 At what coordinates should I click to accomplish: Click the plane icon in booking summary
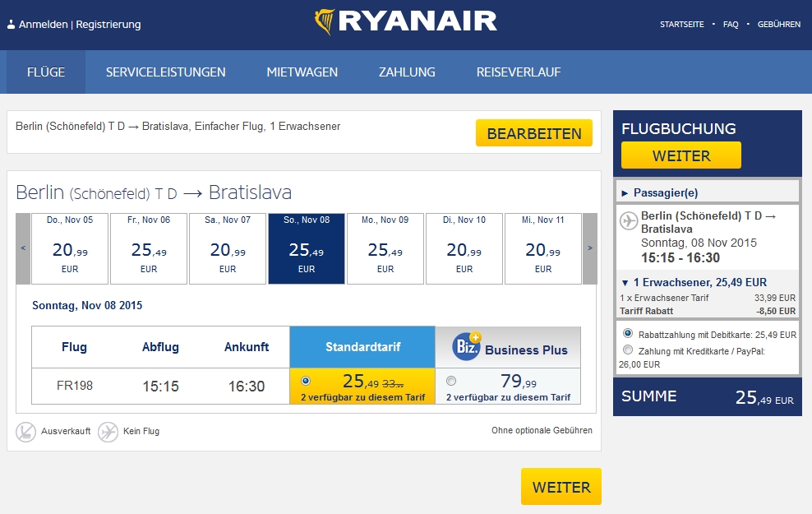[629, 220]
